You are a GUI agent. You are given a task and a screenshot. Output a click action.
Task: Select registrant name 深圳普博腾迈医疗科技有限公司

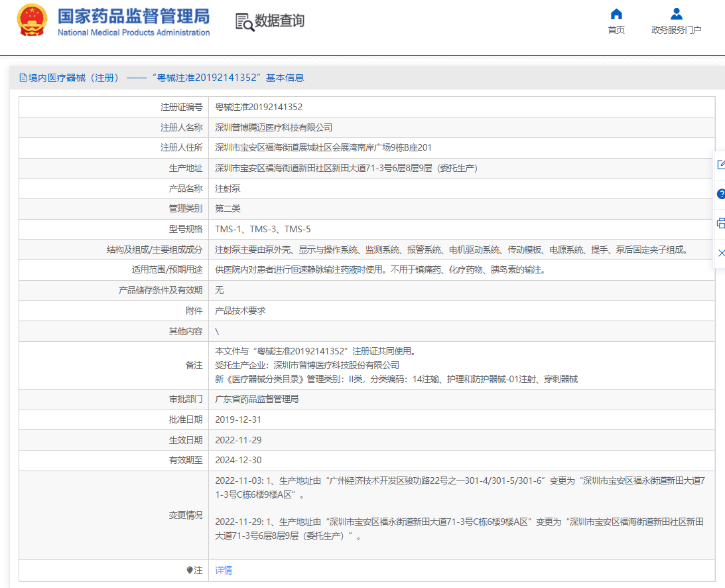[274, 127]
